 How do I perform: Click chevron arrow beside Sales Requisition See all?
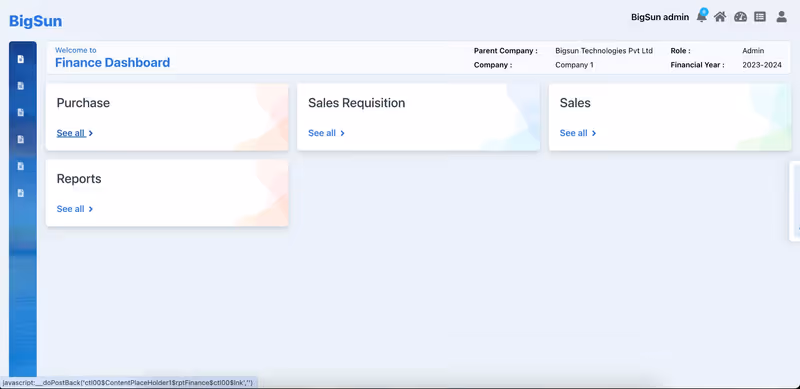pos(342,133)
